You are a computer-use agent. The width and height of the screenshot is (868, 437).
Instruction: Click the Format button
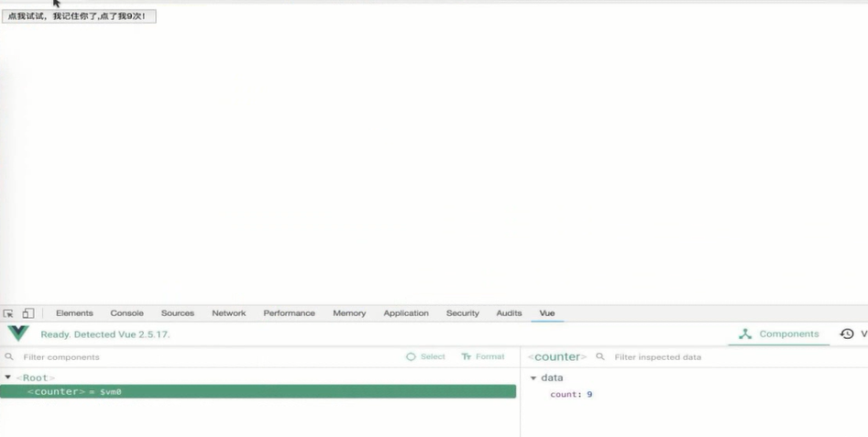(x=483, y=356)
